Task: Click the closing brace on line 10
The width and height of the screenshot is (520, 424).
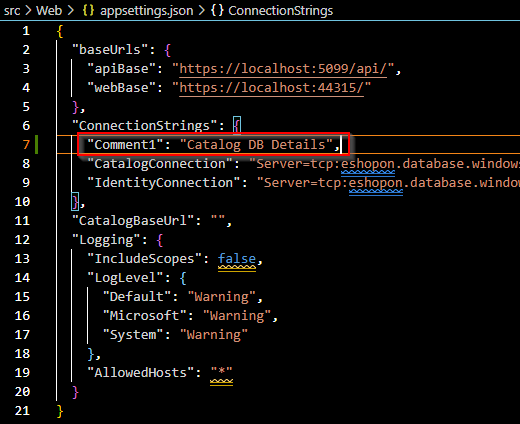Action: click(75, 202)
